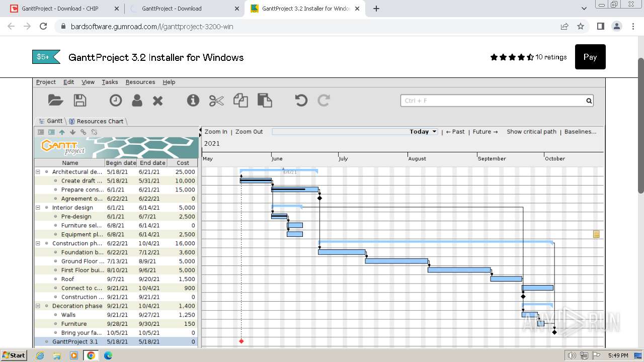Open the Chrome profile avatar
This screenshot has width=644, height=362.
pos(616,27)
